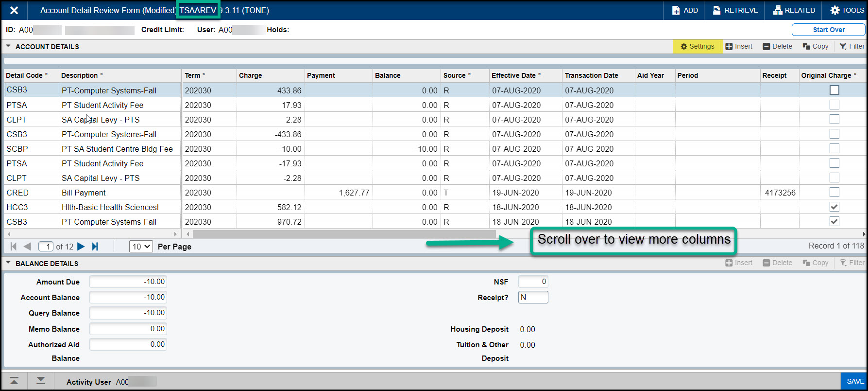Jump to last page of records
Image resolution: width=868 pixels, height=391 pixels.
click(x=95, y=247)
